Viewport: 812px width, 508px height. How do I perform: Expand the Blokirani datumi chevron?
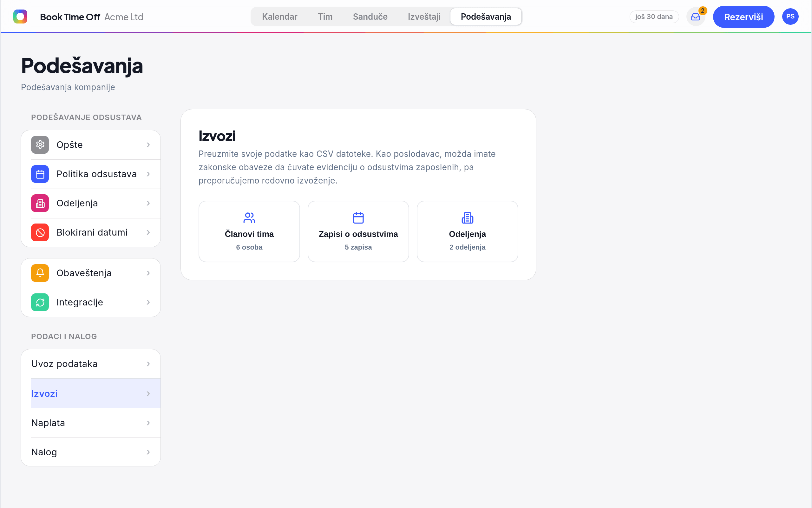tap(148, 232)
